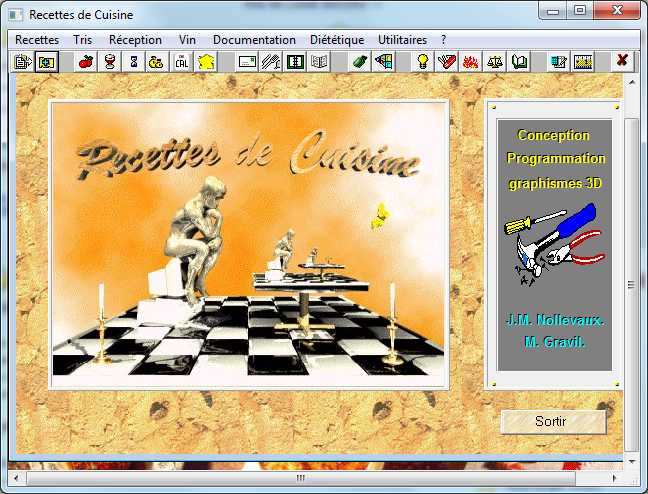Open the red apples toolbar icon
This screenshot has width=648, height=494.
(x=86, y=62)
